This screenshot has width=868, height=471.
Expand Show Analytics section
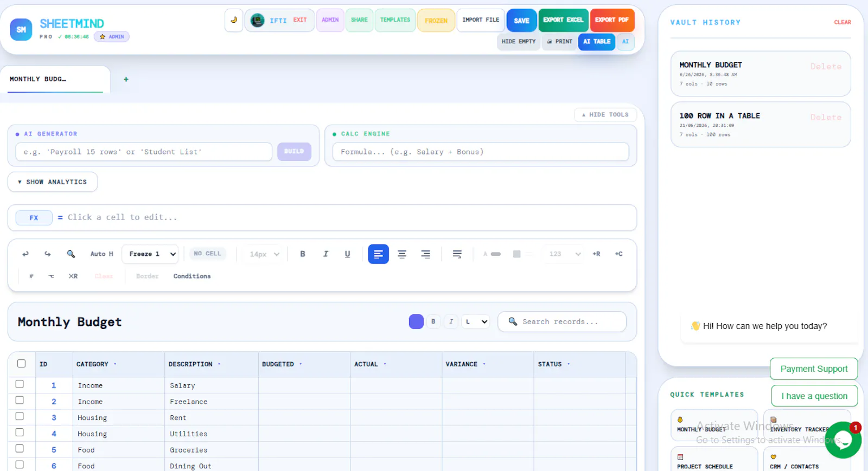click(x=53, y=182)
